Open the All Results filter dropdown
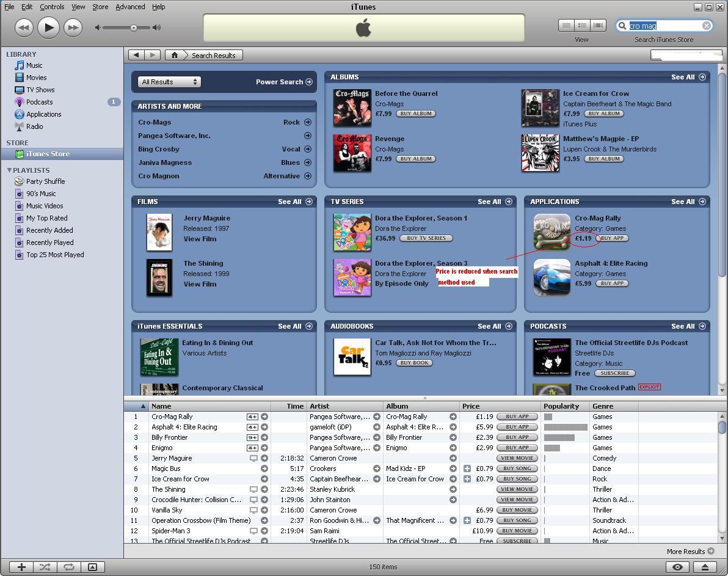This screenshot has height=576, width=728. (169, 82)
